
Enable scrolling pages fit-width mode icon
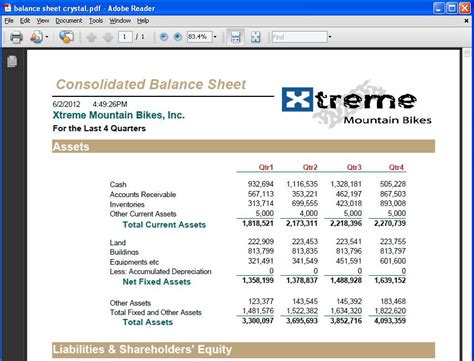click(235, 37)
